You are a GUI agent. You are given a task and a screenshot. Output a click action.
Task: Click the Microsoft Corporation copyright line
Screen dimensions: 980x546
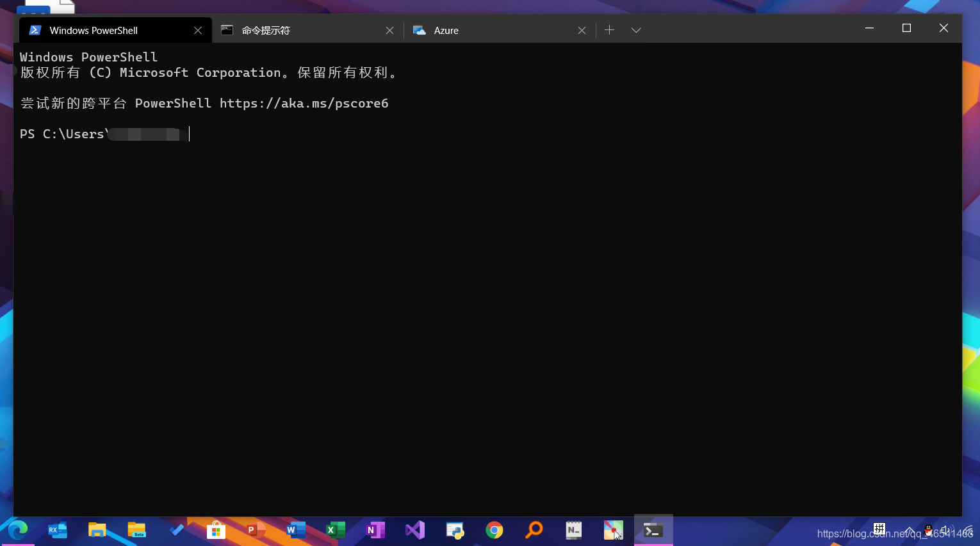coord(209,72)
